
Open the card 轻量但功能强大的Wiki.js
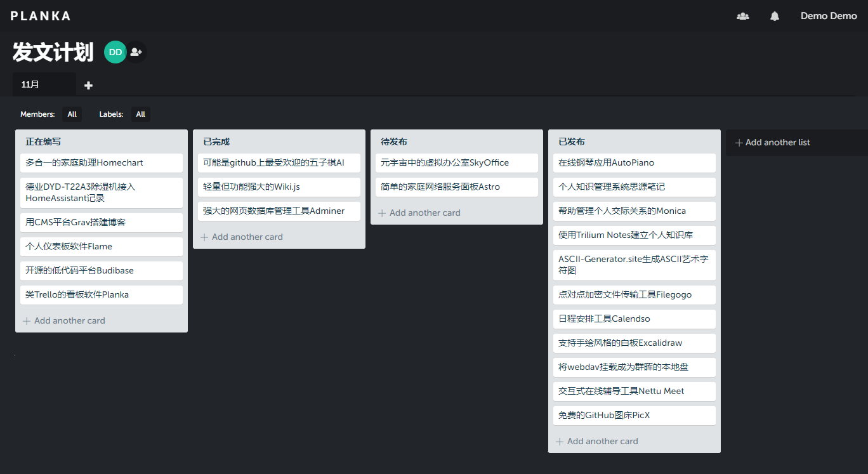point(279,187)
